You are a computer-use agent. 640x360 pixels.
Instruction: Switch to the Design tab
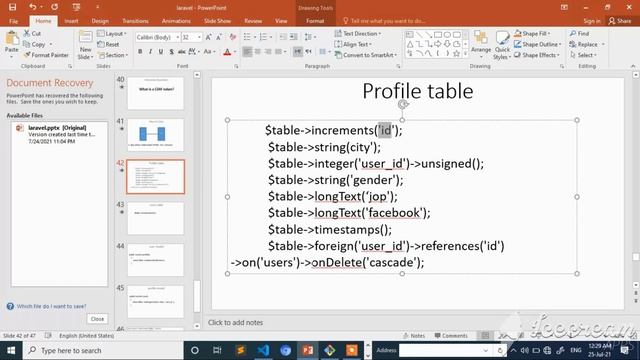click(x=100, y=21)
